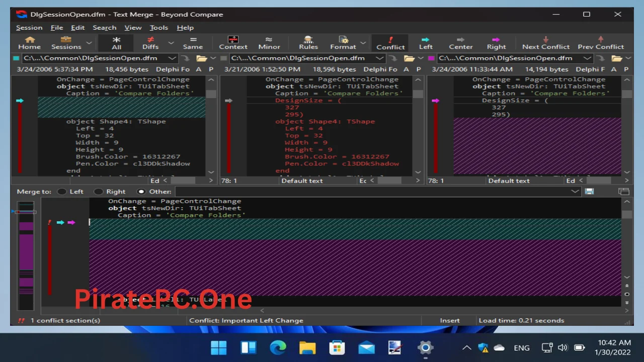Browse for center file folder icon
Screen dimensions: 644x362
(x=409, y=58)
